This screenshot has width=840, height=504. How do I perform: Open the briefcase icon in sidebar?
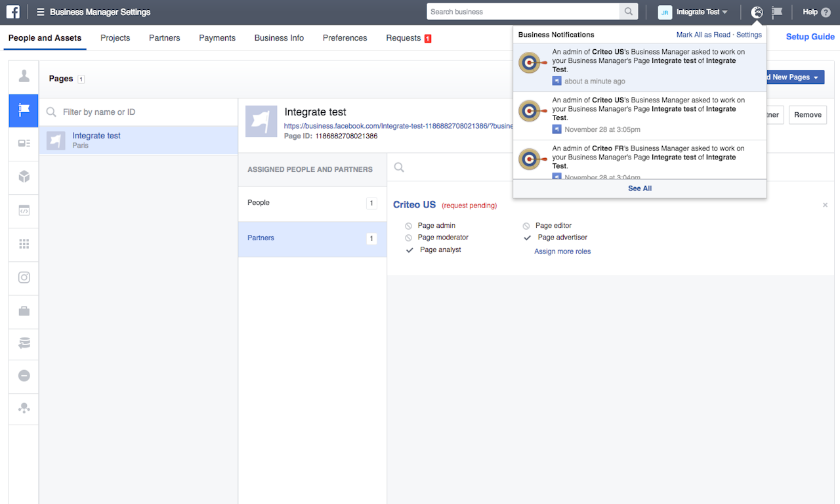[x=24, y=310]
